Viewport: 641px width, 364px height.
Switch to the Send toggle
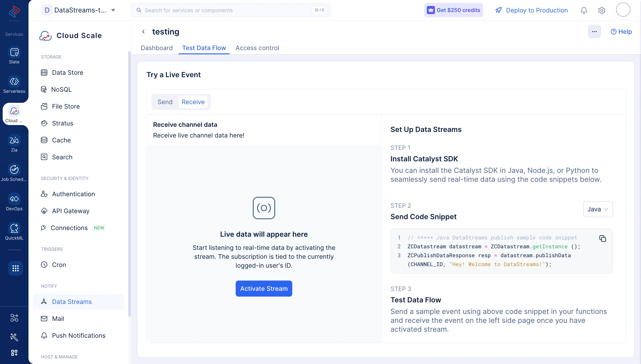click(x=165, y=102)
